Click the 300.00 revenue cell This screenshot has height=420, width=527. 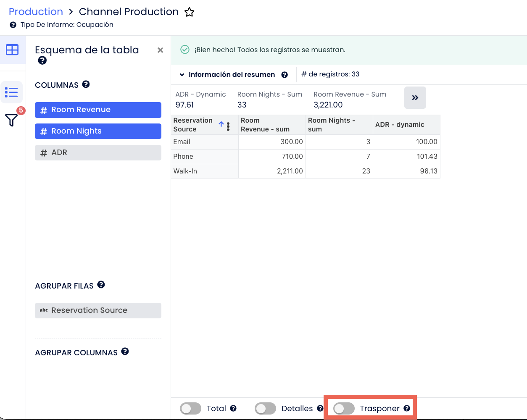(x=272, y=142)
